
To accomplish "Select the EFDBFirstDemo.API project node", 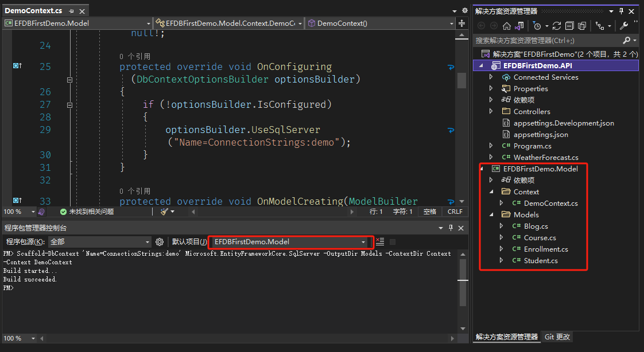I will coord(556,65).
